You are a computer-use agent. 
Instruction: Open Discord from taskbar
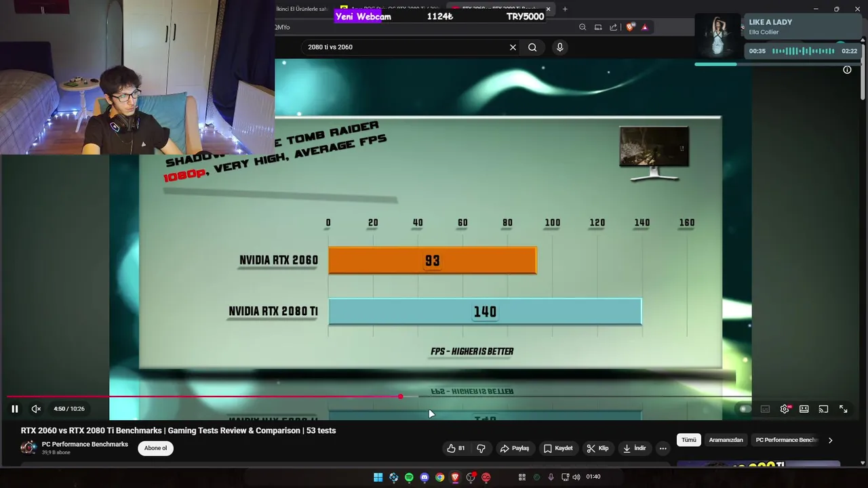click(425, 477)
